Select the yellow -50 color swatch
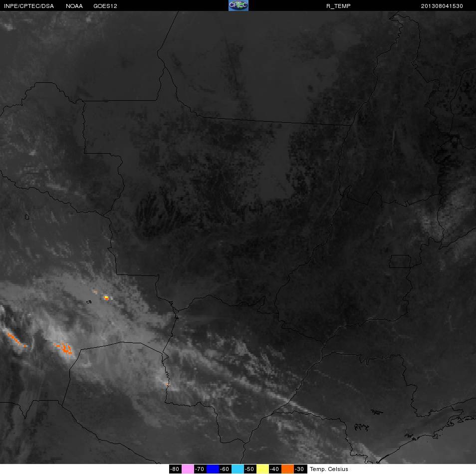 point(262,469)
